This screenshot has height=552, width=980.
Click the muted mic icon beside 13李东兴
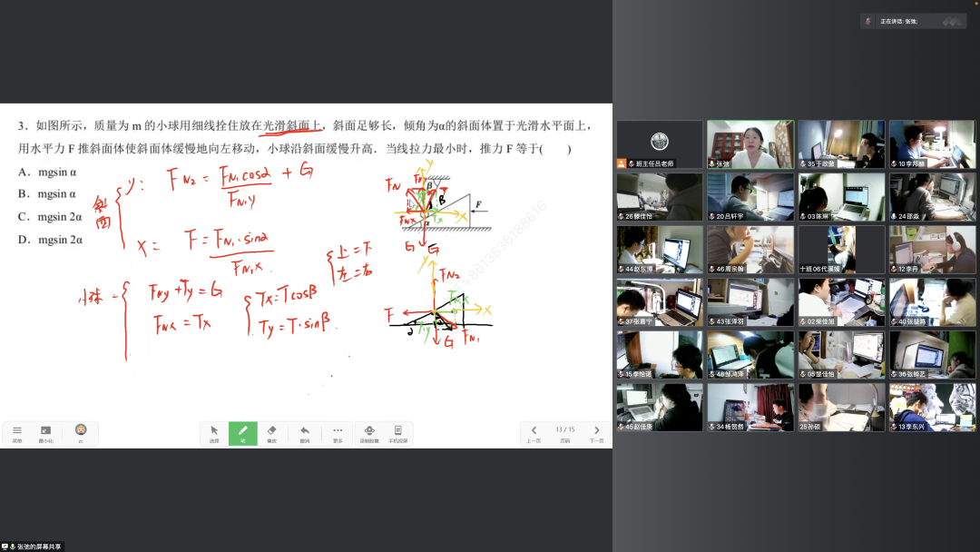[894, 427]
